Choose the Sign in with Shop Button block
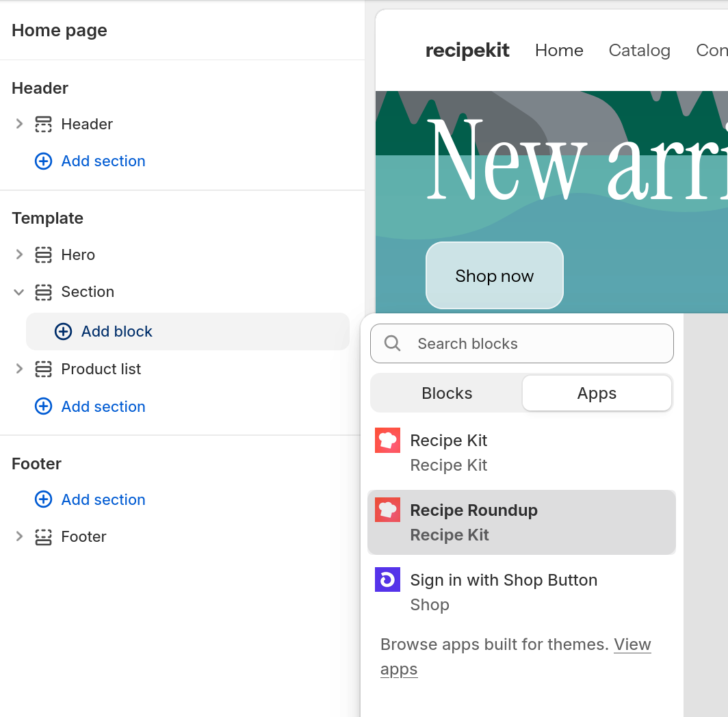 521,592
